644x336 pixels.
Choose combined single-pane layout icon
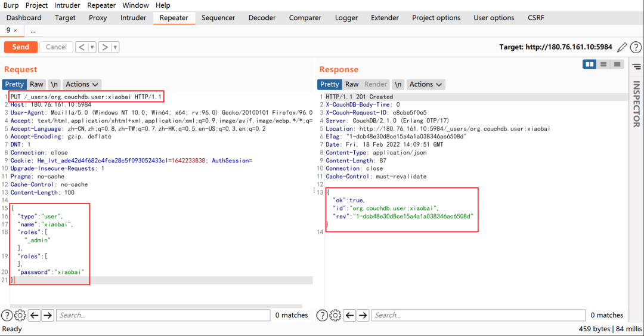617,64
